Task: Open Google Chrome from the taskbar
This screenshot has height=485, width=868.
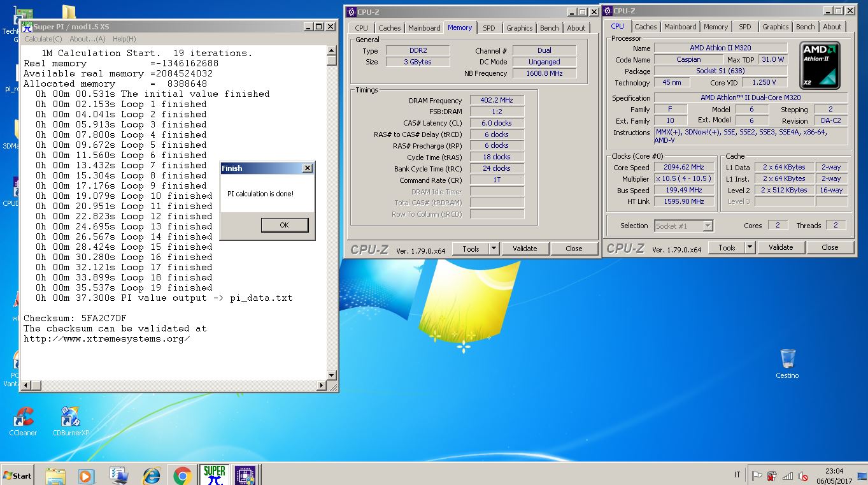Action: [x=183, y=475]
